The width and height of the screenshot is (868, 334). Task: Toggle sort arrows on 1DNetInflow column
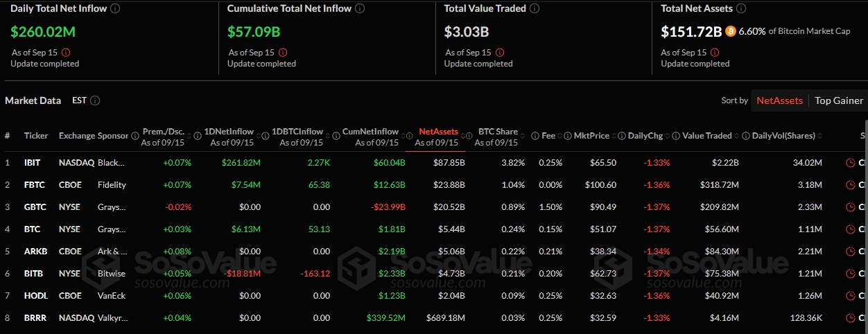coord(258,136)
